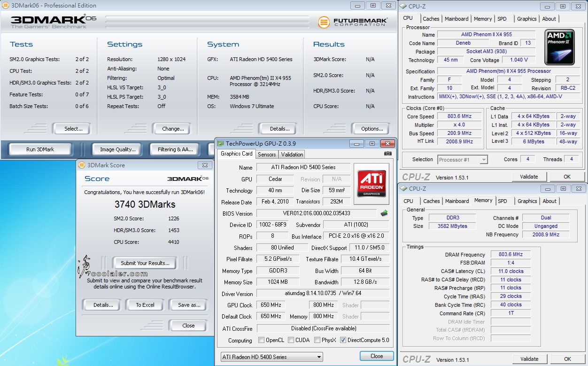Open the Mainboard tab in top CPU-Z window
This screenshot has width=588, height=366.
(456, 19)
